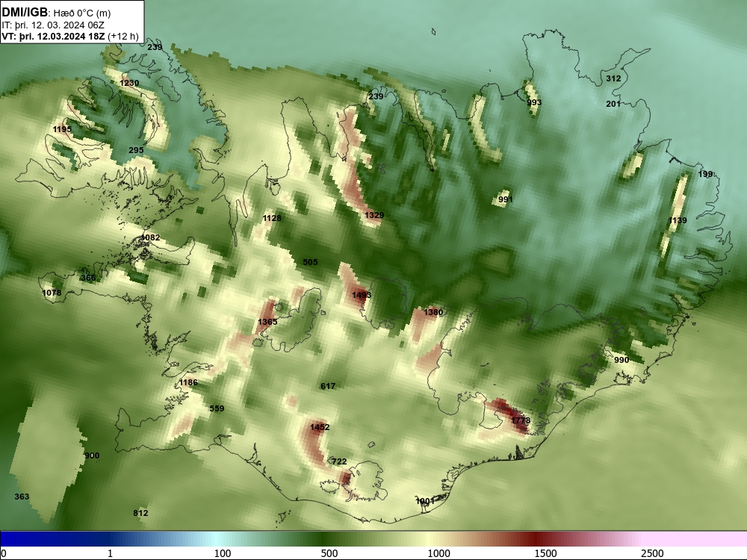747x560 pixels.
Task: Click the DMI/IGB title in header box
Action: [x=25, y=12]
